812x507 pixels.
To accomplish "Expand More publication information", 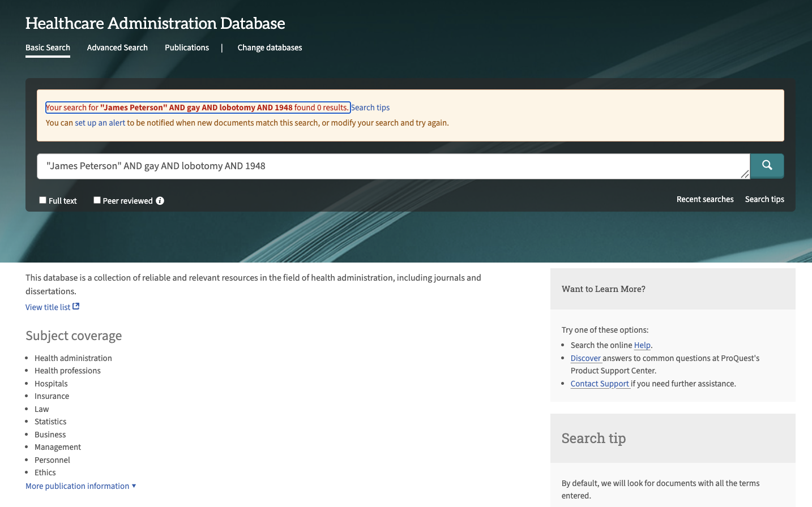I will [80, 486].
